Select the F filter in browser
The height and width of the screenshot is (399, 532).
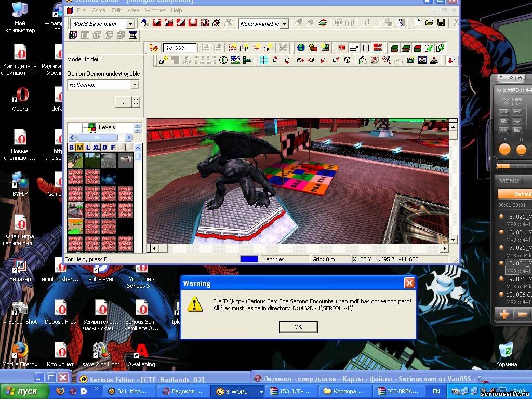click(x=113, y=147)
